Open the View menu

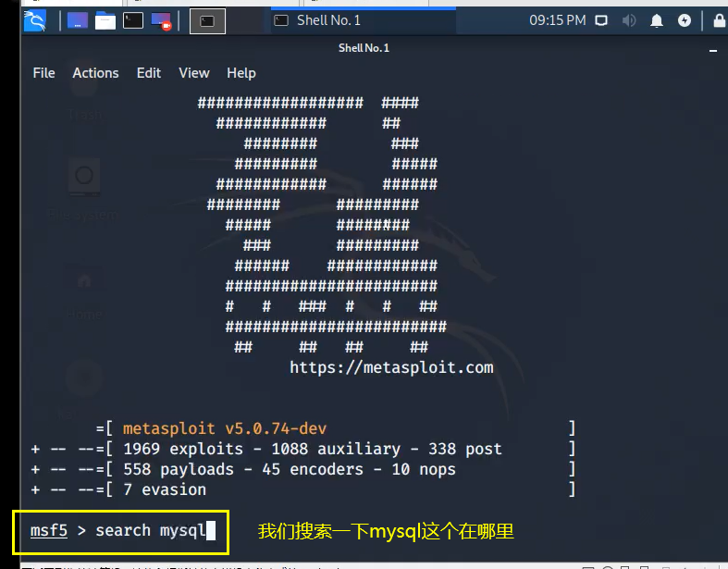pos(194,73)
